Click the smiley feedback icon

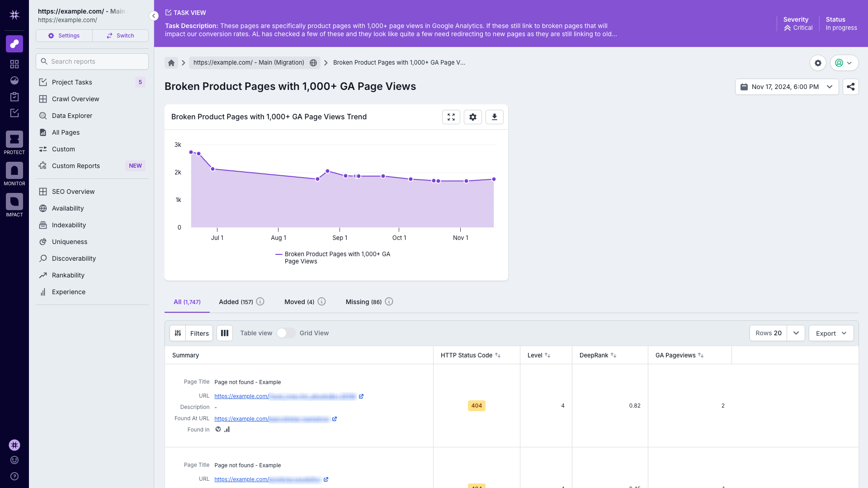(14, 460)
